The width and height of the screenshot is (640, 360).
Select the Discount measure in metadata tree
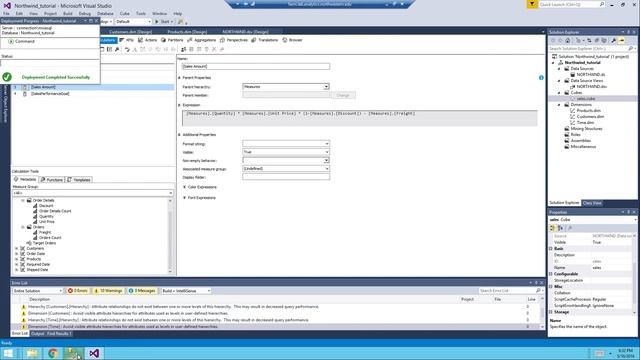click(46, 206)
